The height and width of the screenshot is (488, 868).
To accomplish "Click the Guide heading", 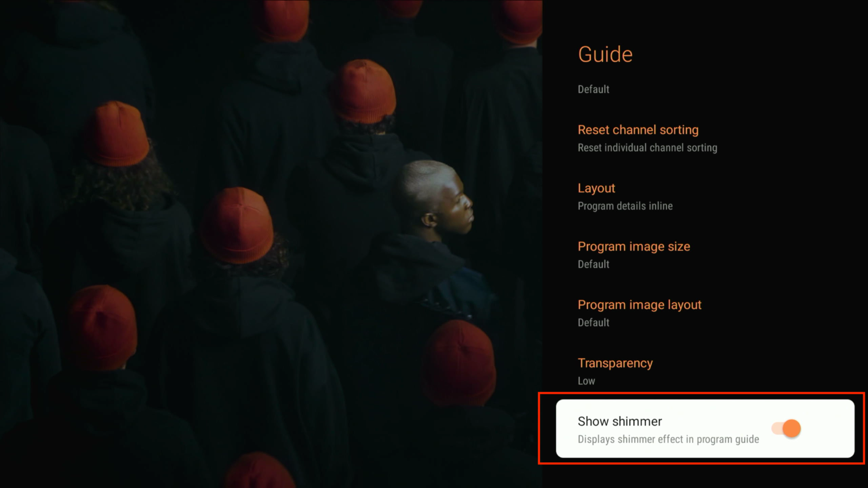I will click(x=605, y=55).
